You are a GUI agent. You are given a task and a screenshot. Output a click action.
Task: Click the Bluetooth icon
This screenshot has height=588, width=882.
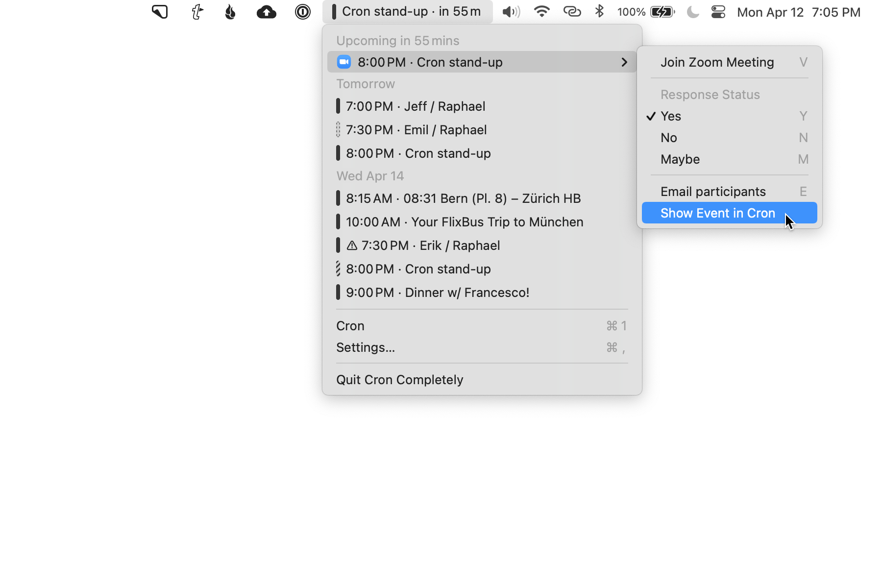point(599,12)
